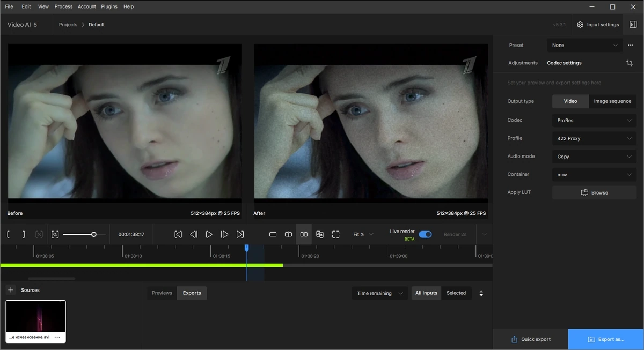Click the timeline horizontal scrollbar
The width and height of the screenshot is (644, 350).
[x=52, y=279]
